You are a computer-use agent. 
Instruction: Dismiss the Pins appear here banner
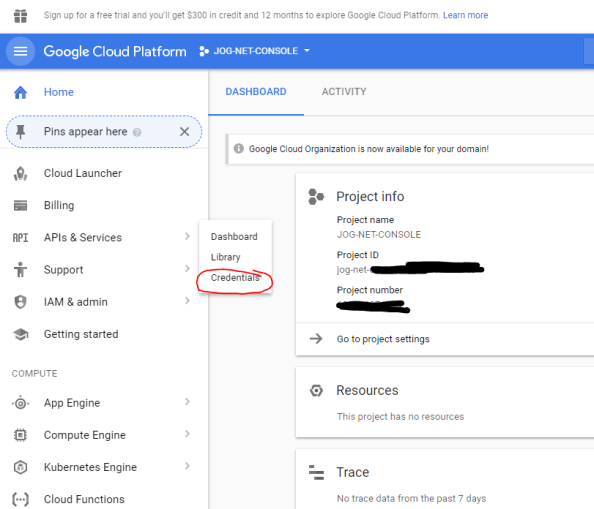(184, 131)
